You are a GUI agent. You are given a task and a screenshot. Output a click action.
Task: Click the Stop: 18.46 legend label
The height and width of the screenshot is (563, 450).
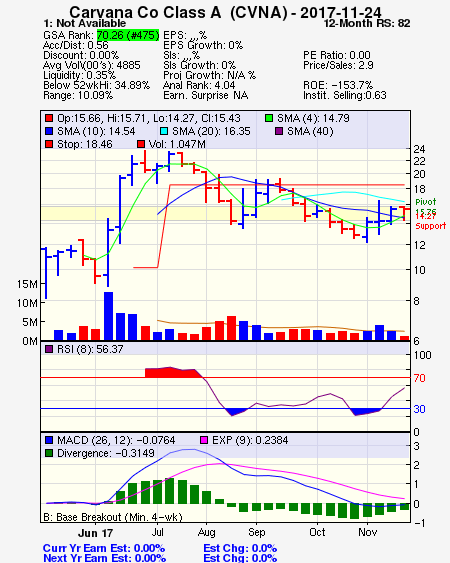(x=85, y=144)
